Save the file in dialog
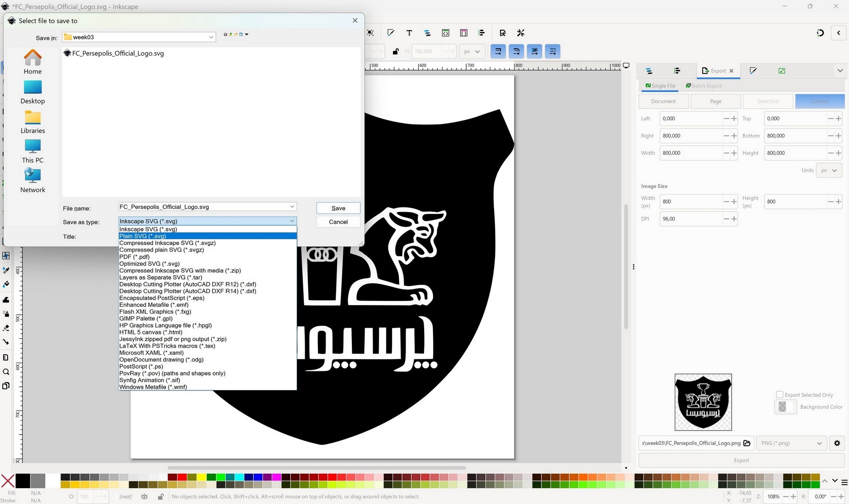849x504 pixels. point(338,208)
